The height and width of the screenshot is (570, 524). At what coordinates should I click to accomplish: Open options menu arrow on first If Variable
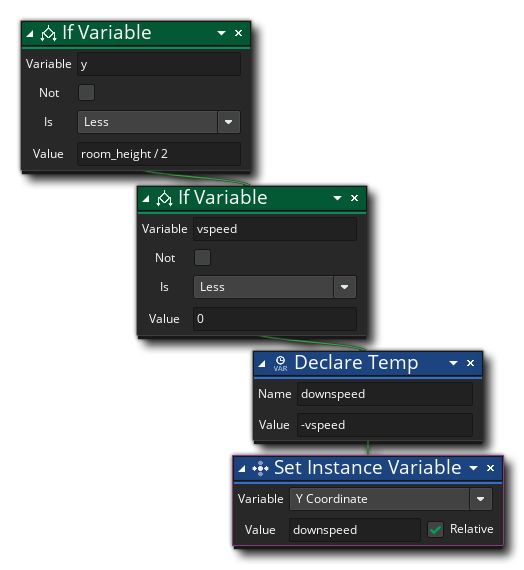coord(221,33)
